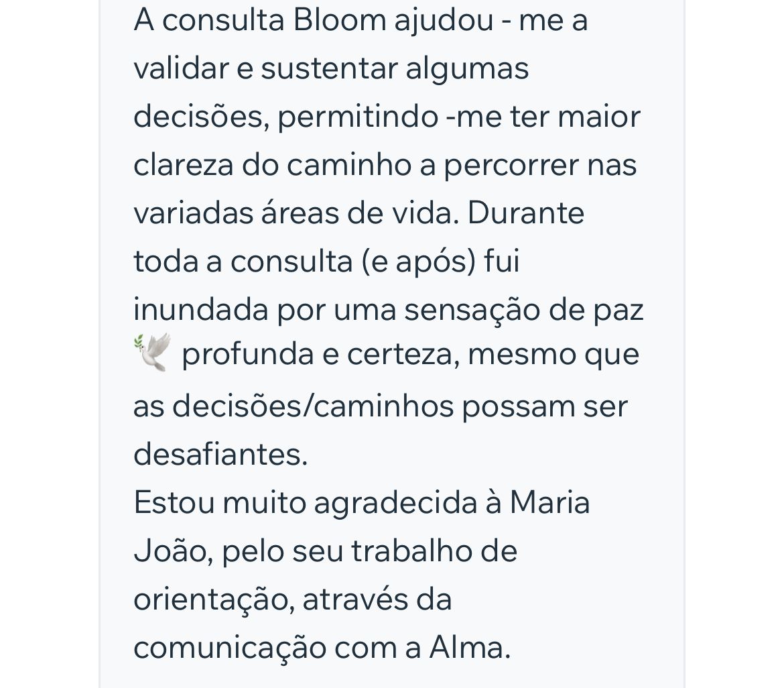Click the text "decisões/caminhos"

tap(312, 406)
